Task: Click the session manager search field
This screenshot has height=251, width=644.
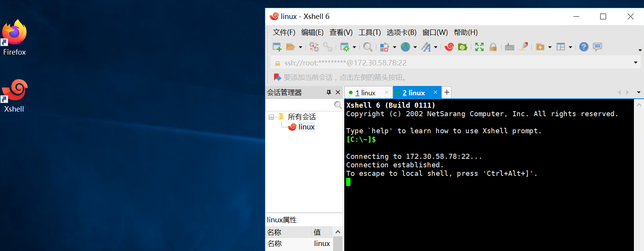Action: (x=299, y=105)
